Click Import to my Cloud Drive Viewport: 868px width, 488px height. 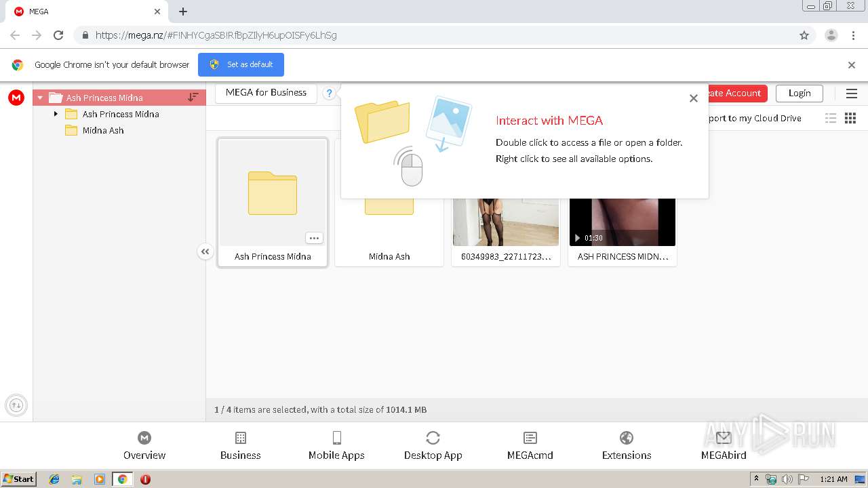755,118
